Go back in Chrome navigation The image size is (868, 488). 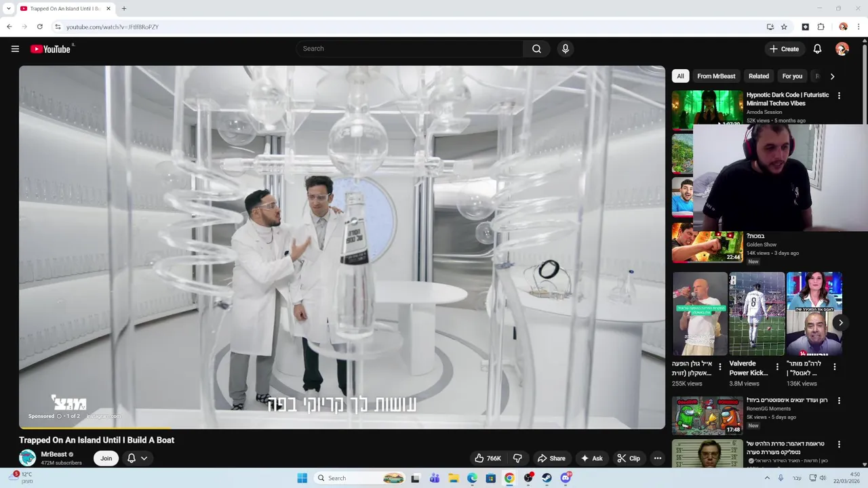(9, 27)
